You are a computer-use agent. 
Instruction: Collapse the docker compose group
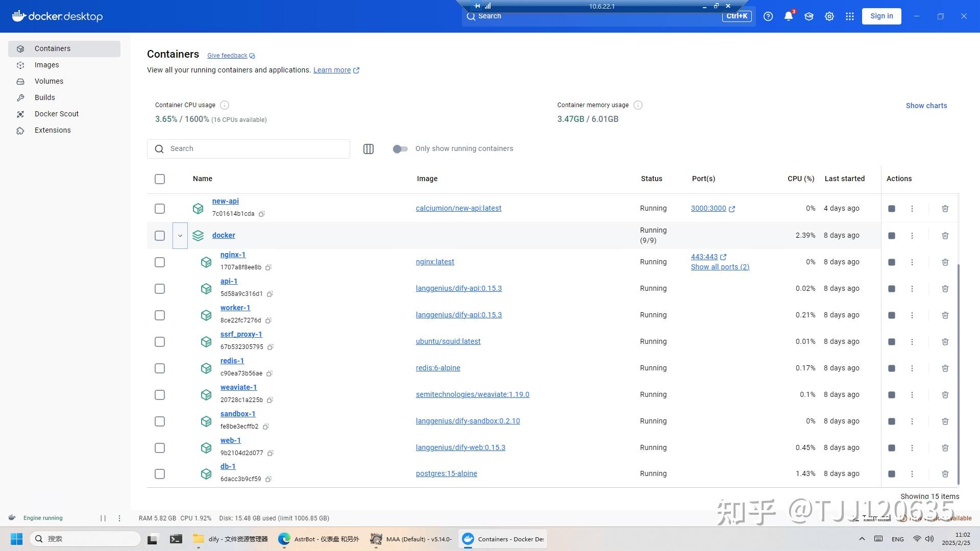click(x=180, y=235)
